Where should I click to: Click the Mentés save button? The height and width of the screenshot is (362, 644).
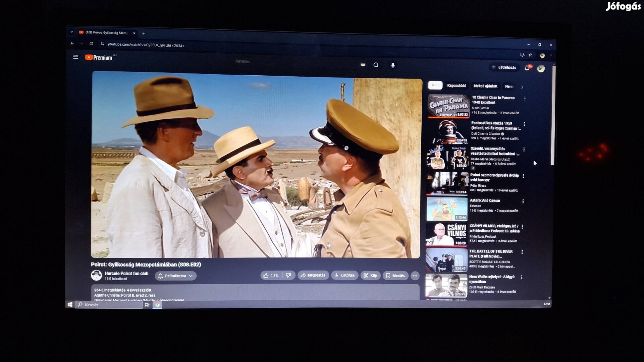coord(395,276)
